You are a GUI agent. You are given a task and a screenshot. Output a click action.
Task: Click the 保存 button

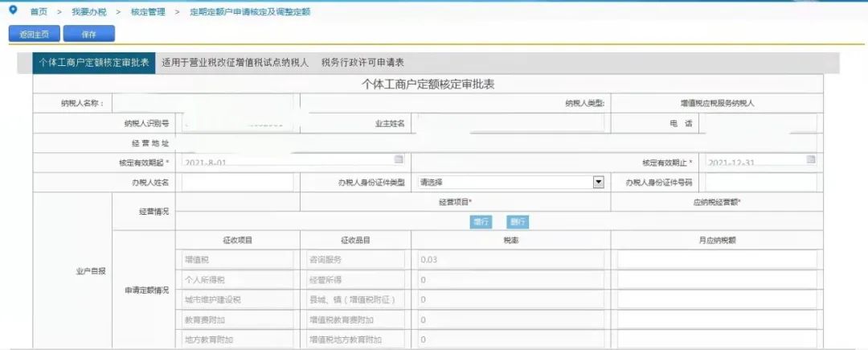tap(89, 34)
